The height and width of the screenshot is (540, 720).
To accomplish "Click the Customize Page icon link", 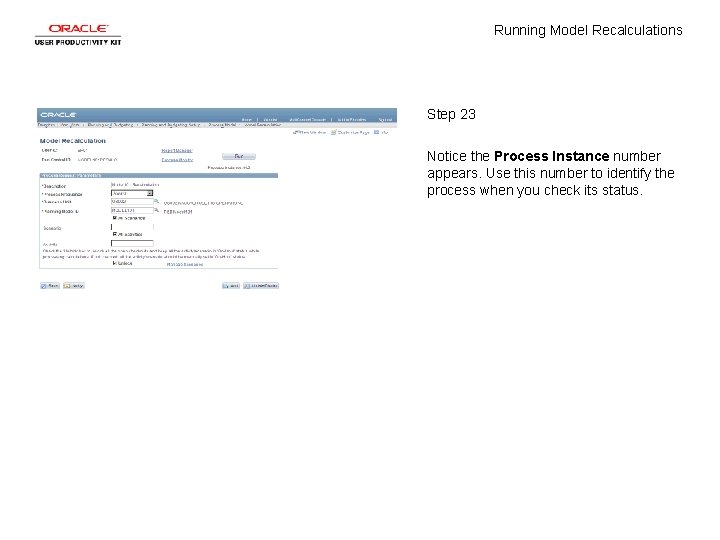I will [350, 132].
